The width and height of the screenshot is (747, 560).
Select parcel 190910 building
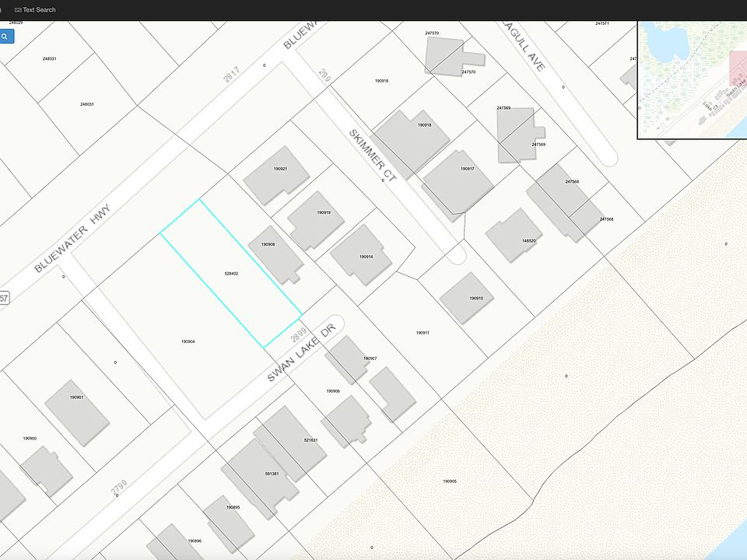(x=466, y=299)
